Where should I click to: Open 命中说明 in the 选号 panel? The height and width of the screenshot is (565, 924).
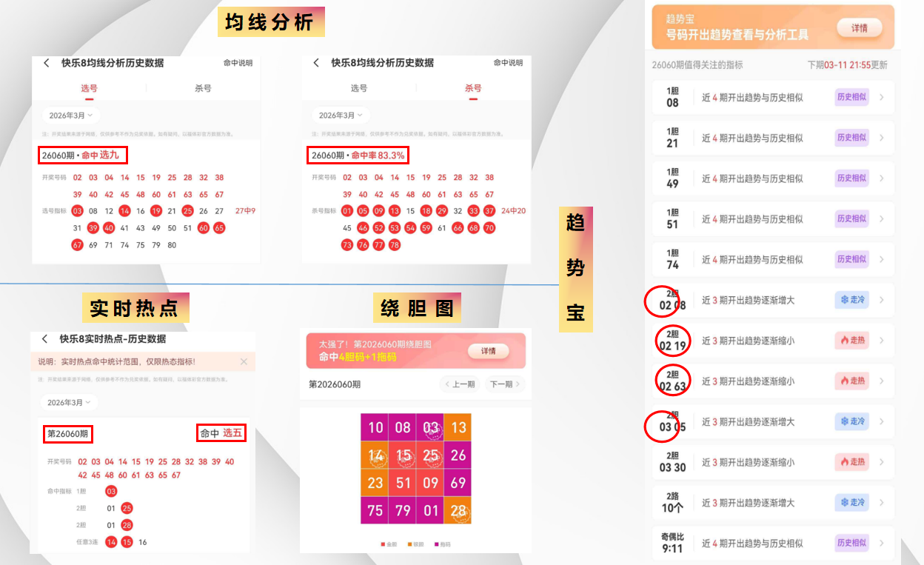(x=238, y=63)
